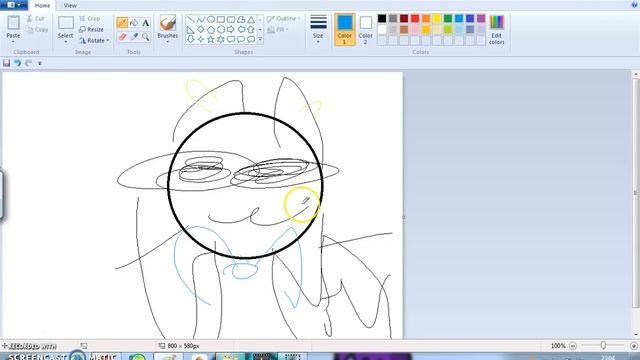Pick the green color swatch
Image resolution: width=640 pixels, height=360 pixels.
click(448, 18)
